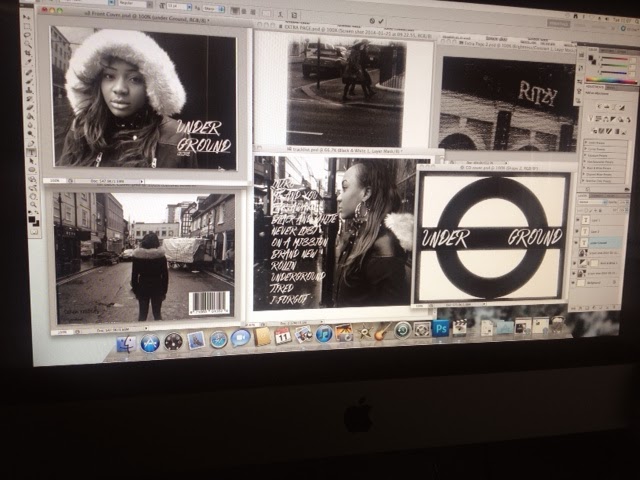
Task: Hide the Layer 2 text layer
Action: (x=577, y=231)
